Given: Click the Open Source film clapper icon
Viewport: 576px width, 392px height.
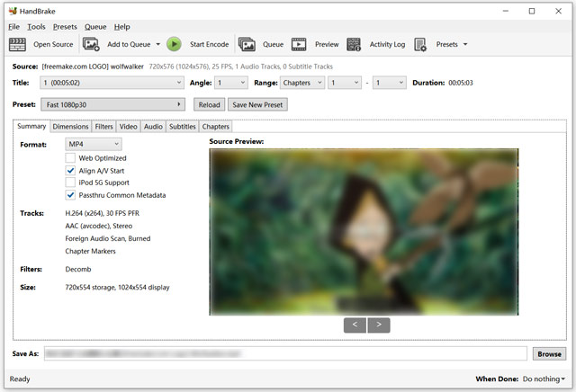Looking at the screenshot, I should point(17,44).
